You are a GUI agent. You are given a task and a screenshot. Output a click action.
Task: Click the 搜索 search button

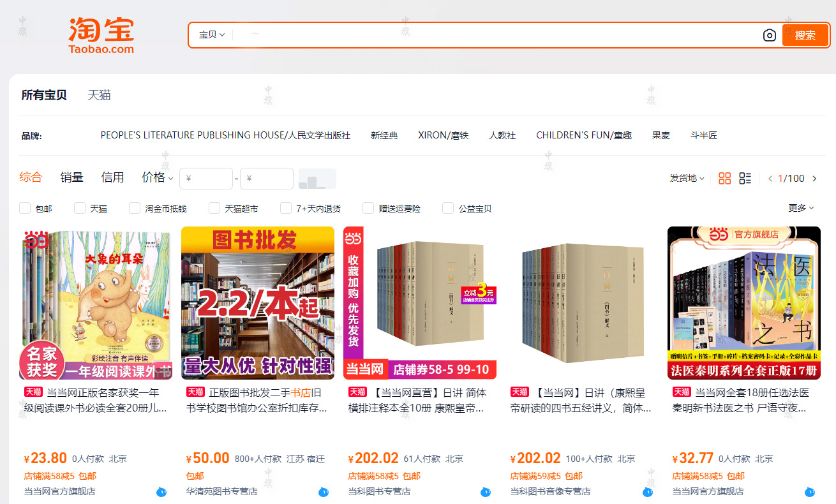click(x=805, y=35)
